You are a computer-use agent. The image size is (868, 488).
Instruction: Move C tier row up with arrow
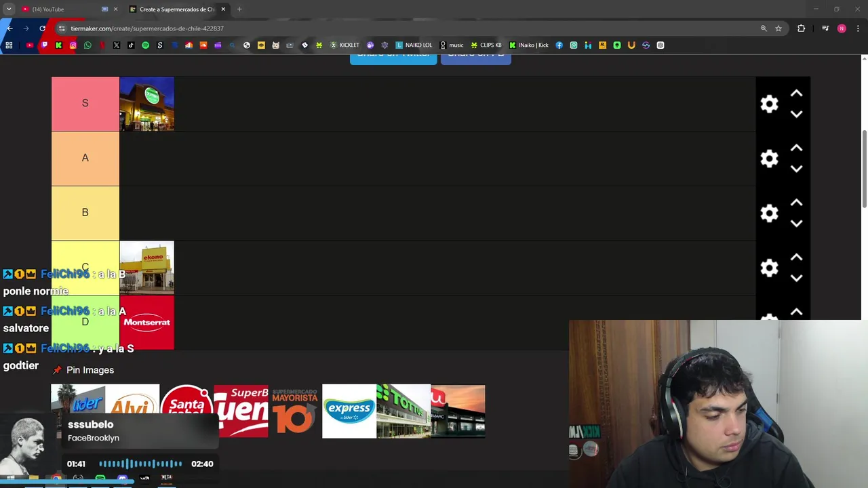pos(796,258)
